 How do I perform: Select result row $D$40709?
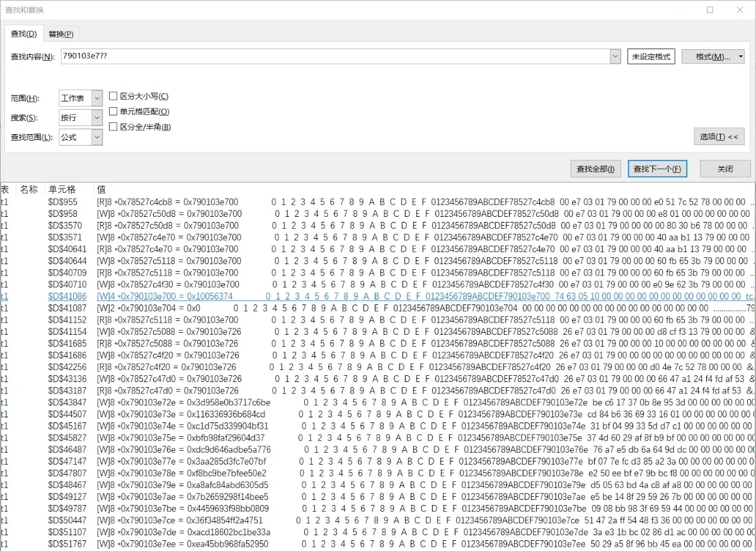click(x=377, y=273)
